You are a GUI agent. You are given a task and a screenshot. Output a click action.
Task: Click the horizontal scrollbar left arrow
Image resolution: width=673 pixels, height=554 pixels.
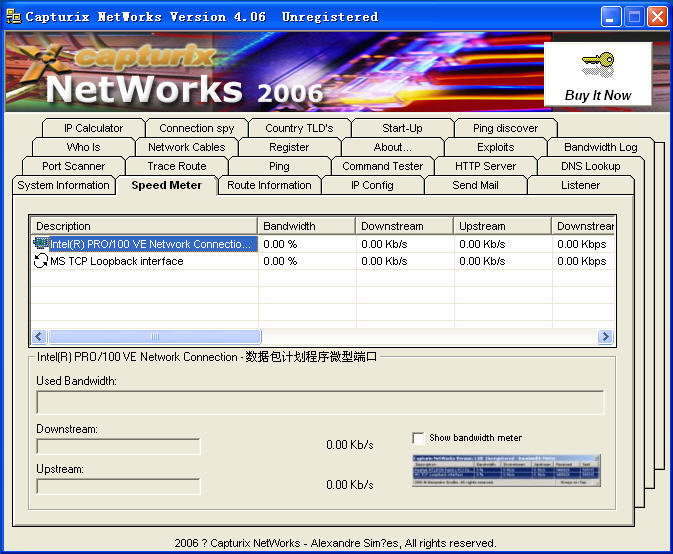click(39, 336)
